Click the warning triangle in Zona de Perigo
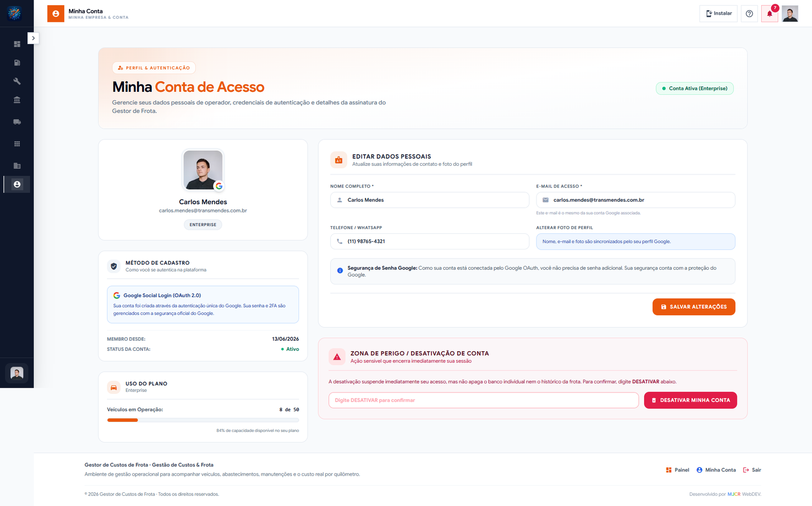 tap(337, 357)
